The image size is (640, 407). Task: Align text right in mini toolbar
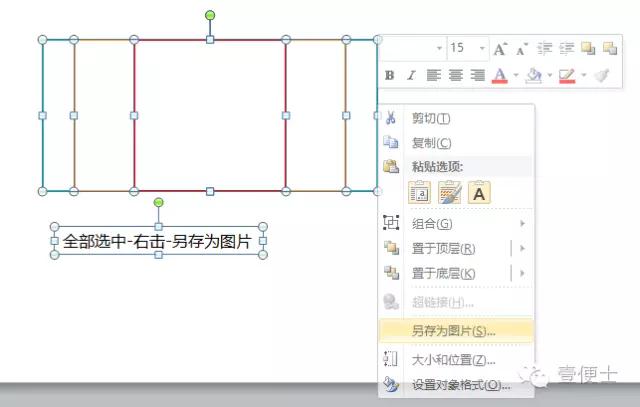point(478,75)
